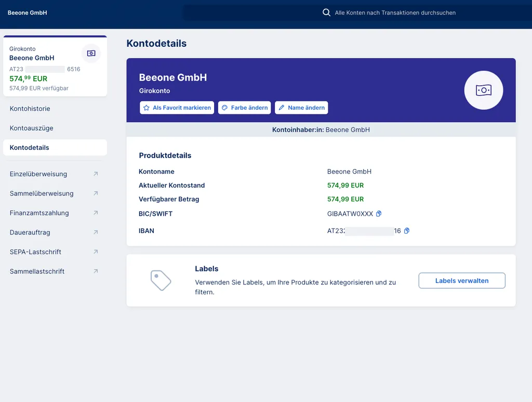Go to Kontoauszüge in the sidebar
532x402 pixels.
click(32, 128)
